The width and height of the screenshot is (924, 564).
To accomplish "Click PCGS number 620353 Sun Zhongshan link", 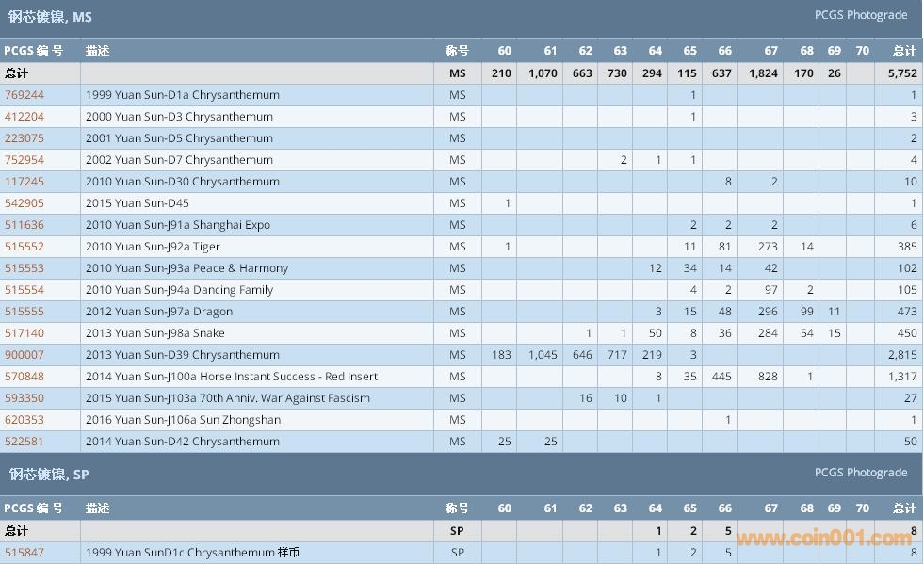I will 24,420.
